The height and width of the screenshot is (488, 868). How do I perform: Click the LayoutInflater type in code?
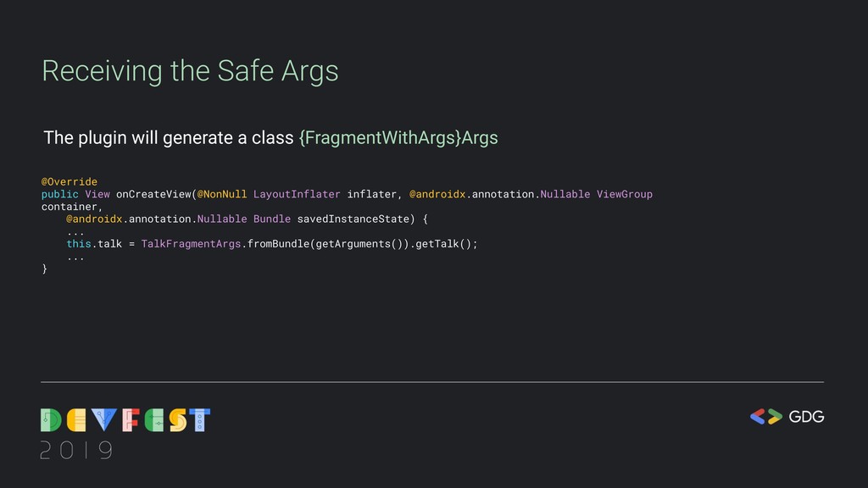(x=297, y=194)
